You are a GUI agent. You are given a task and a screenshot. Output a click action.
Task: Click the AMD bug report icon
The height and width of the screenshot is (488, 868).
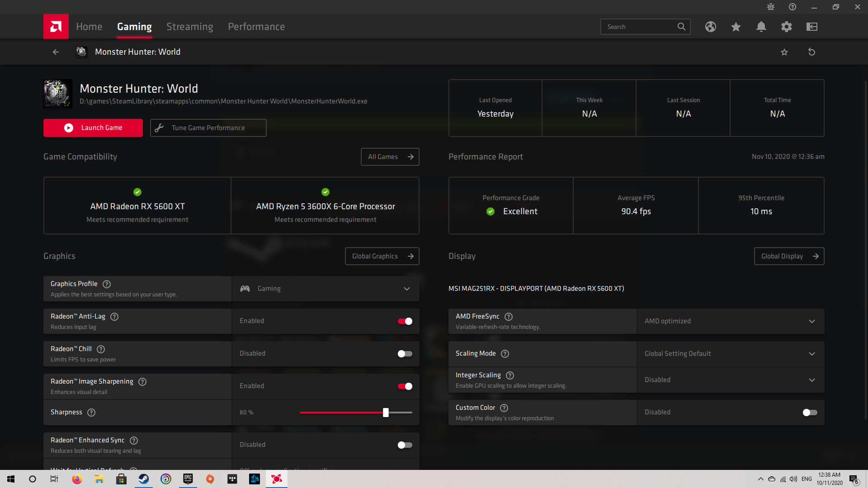click(771, 7)
